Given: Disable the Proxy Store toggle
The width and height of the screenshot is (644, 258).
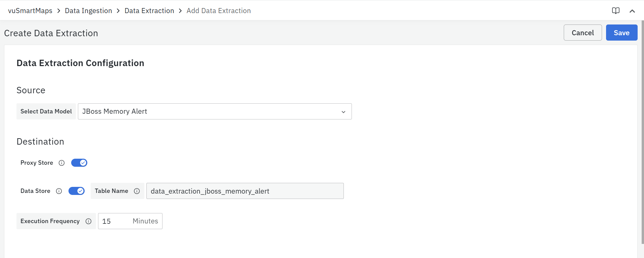Looking at the screenshot, I should click(79, 163).
